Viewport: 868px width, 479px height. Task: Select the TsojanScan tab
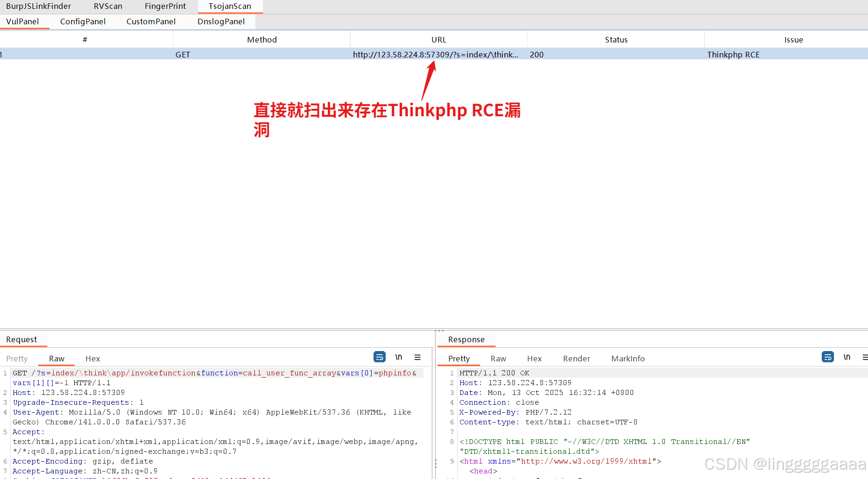pyautogui.click(x=230, y=6)
